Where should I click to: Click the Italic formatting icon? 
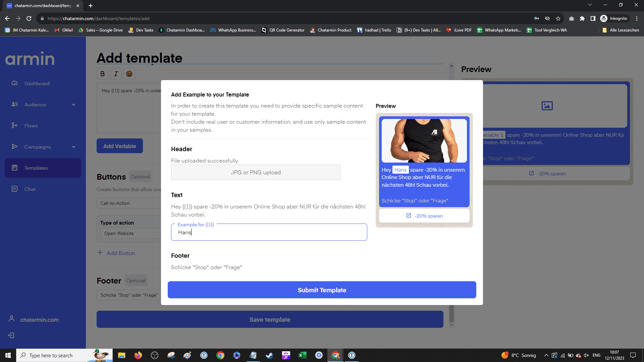coord(116,74)
